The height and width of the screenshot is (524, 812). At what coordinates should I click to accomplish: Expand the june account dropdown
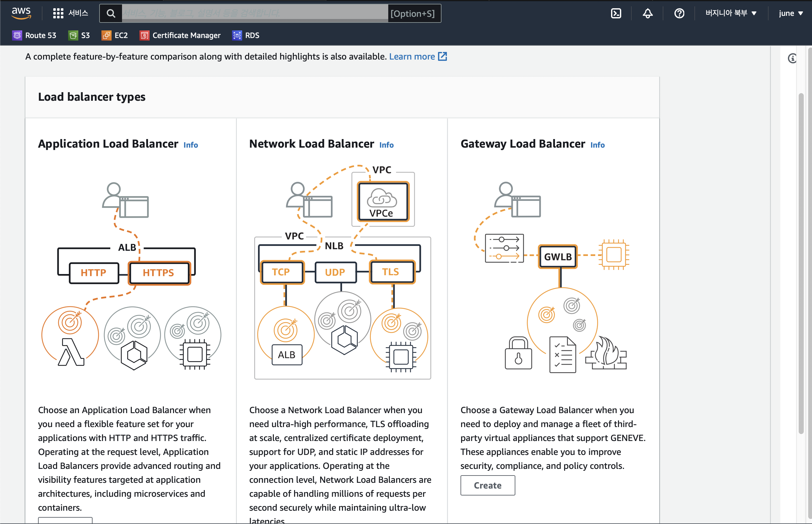pyautogui.click(x=791, y=13)
